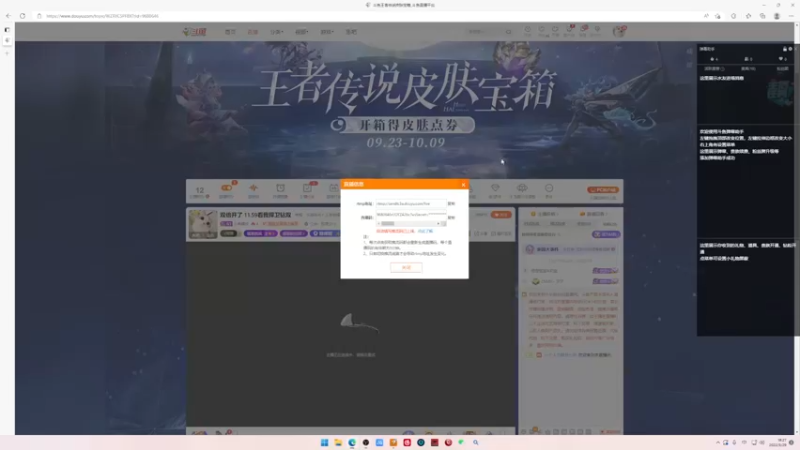Open the diamond icon in streamer toolbar
Screen dimensions: 800x450
[495, 190]
